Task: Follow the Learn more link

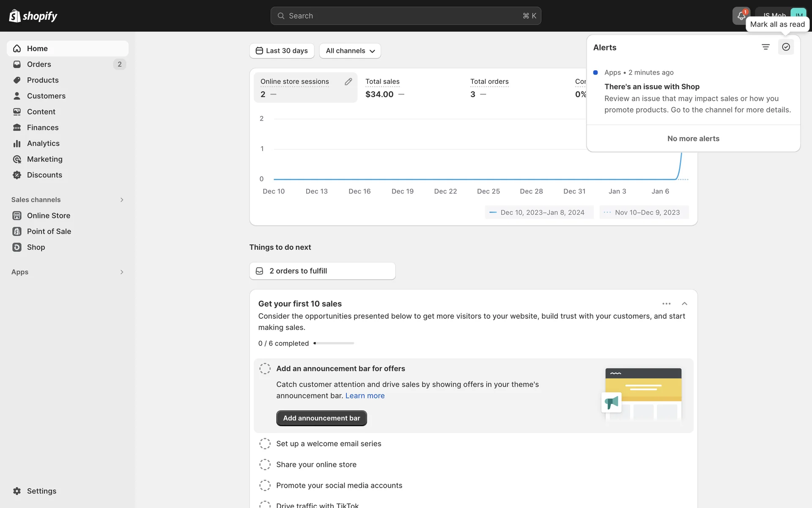Action: [365, 396]
